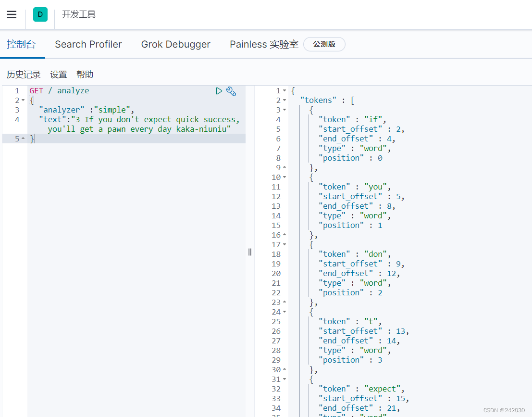The image size is (532, 417).
Task: Toggle fold arrow at response line 16
Action: pyautogui.click(x=285, y=235)
